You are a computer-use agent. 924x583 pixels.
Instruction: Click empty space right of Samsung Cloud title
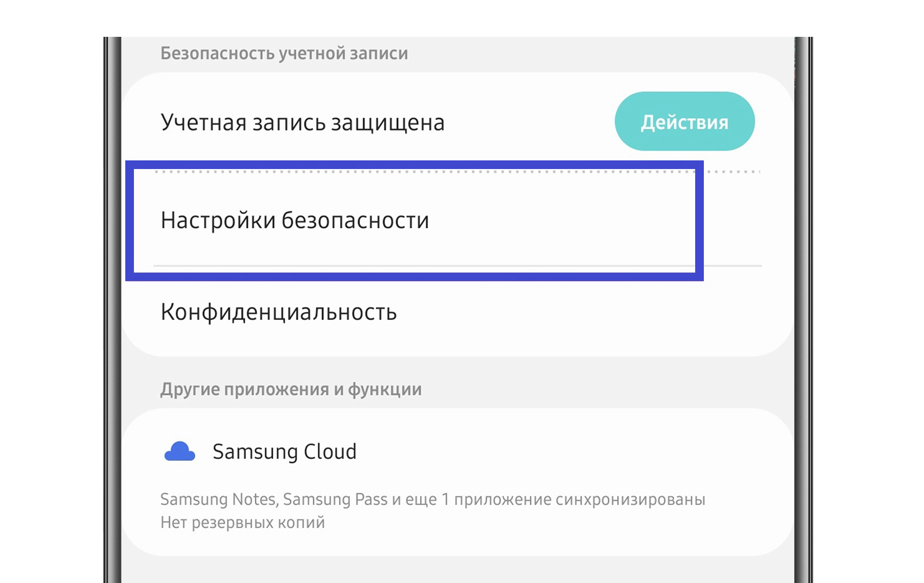coord(569,451)
